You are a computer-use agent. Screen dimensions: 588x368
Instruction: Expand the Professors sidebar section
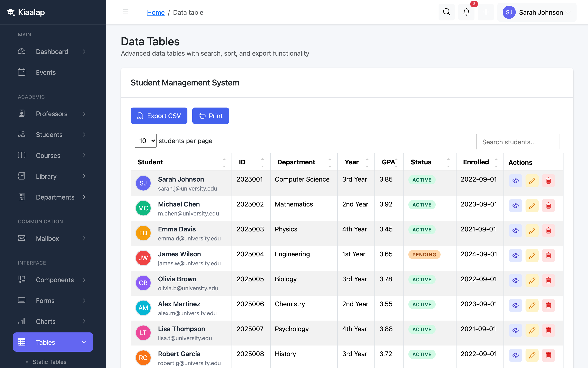53,114
